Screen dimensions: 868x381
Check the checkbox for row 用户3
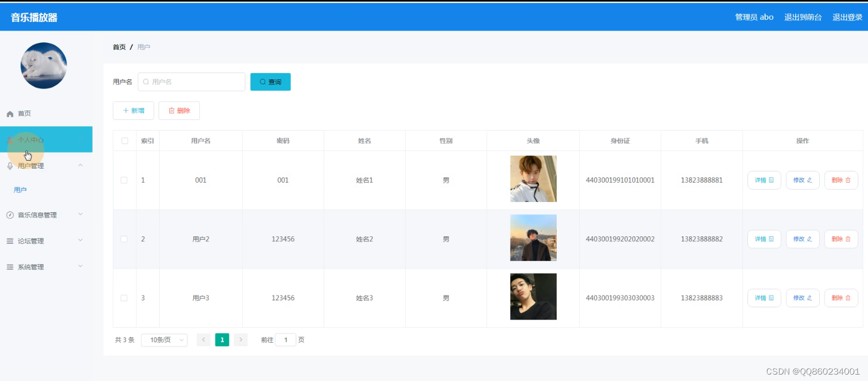[124, 298]
